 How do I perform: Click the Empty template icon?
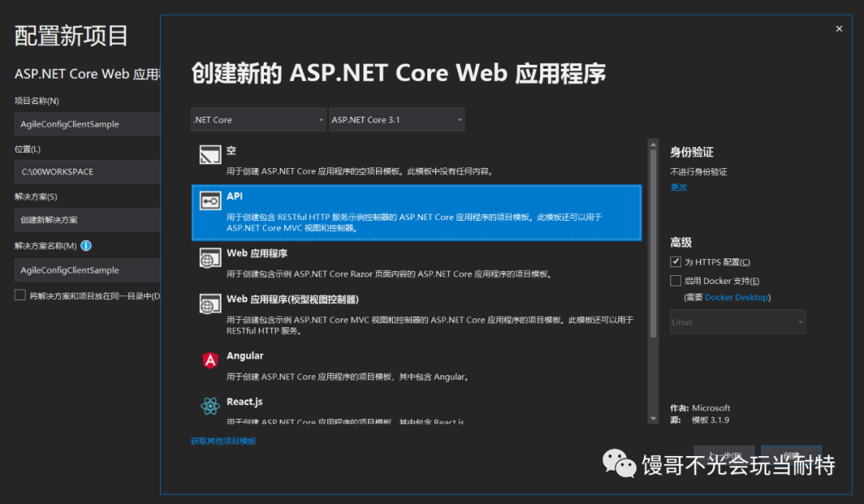tap(210, 154)
